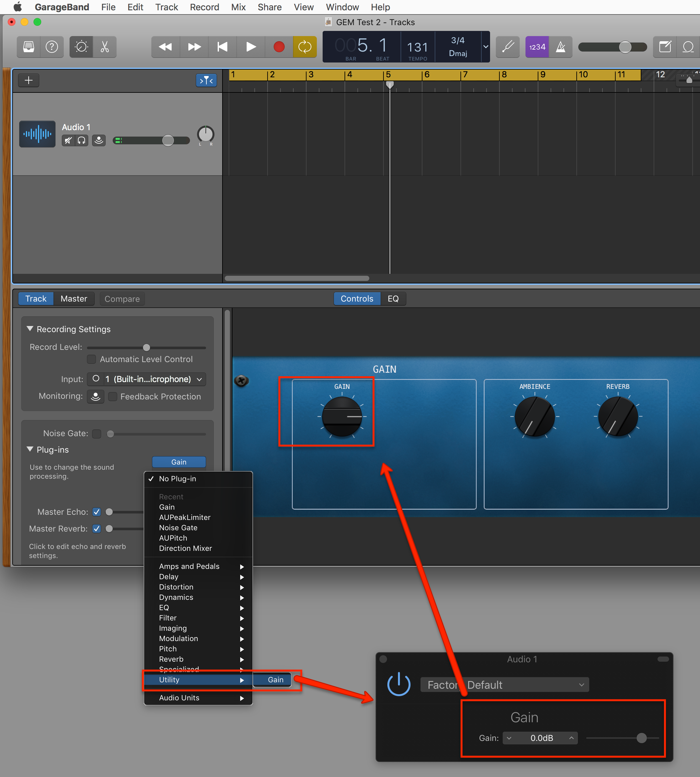Switch to the EQ tab
Viewport: 700px width, 777px height.
point(393,299)
